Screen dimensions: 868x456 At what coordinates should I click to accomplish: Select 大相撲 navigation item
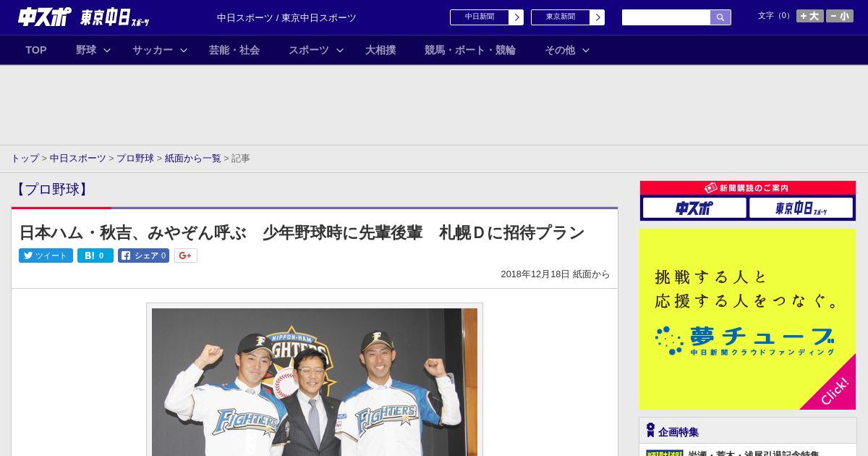tap(380, 50)
